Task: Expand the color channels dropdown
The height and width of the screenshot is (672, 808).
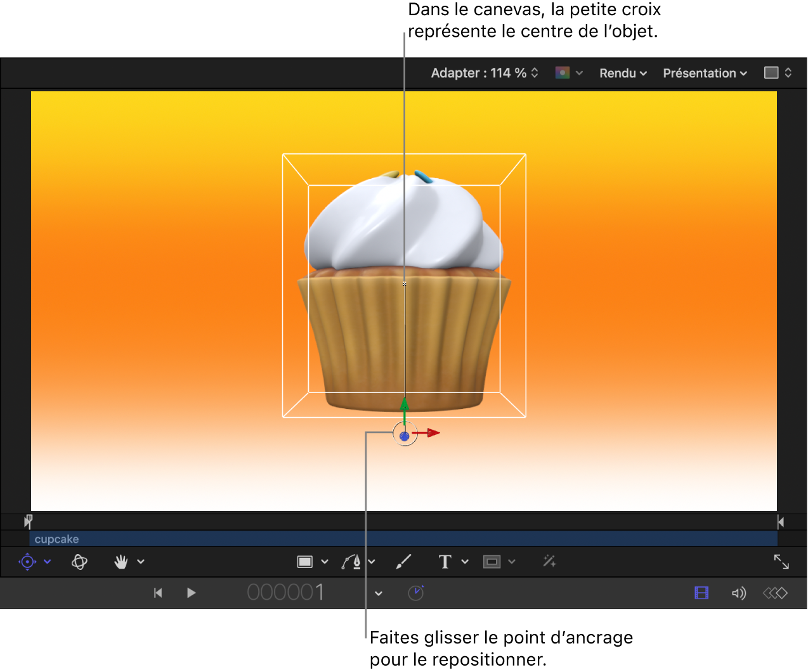Action: click(x=569, y=73)
